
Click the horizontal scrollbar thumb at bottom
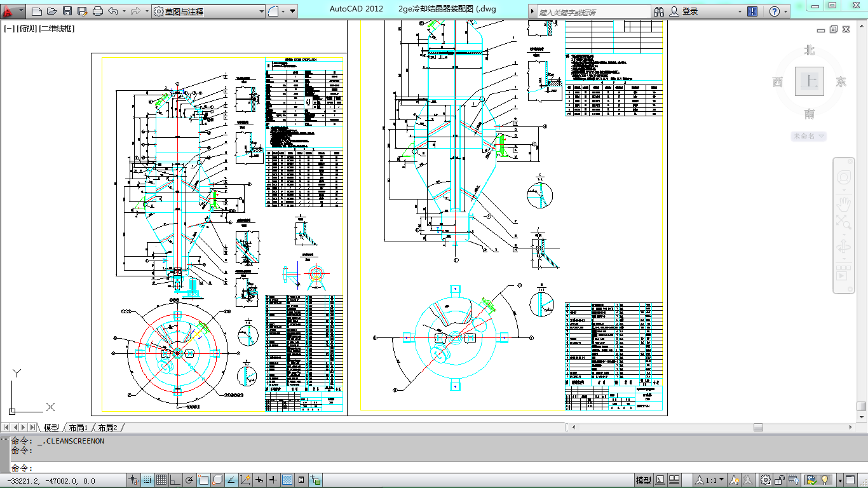pos(758,428)
